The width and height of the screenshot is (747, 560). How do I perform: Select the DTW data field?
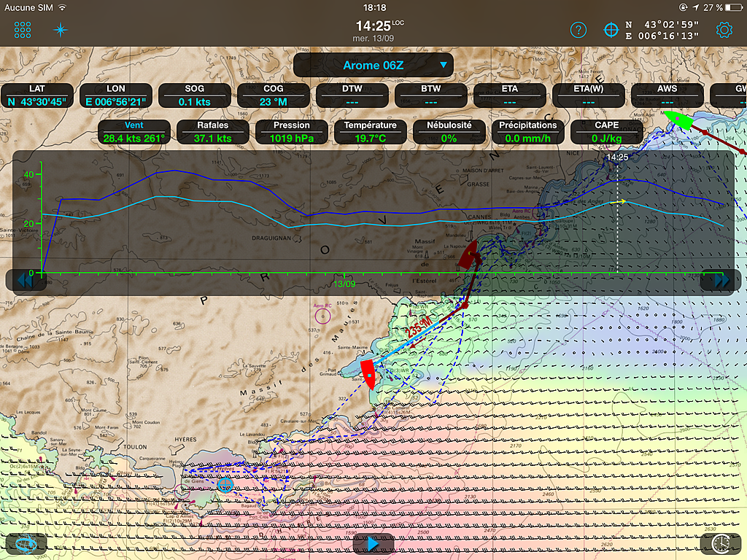pyautogui.click(x=352, y=96)
